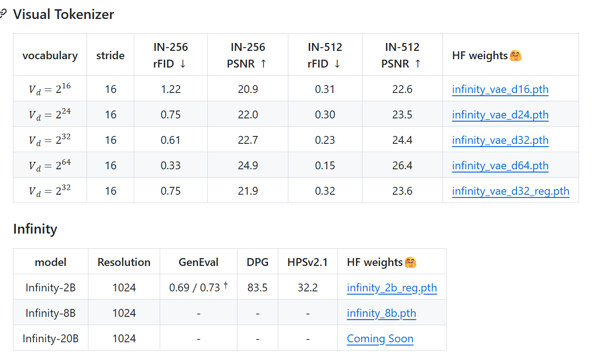Follow the infinity_vae_d32_reg.pth link

(511, 191)
